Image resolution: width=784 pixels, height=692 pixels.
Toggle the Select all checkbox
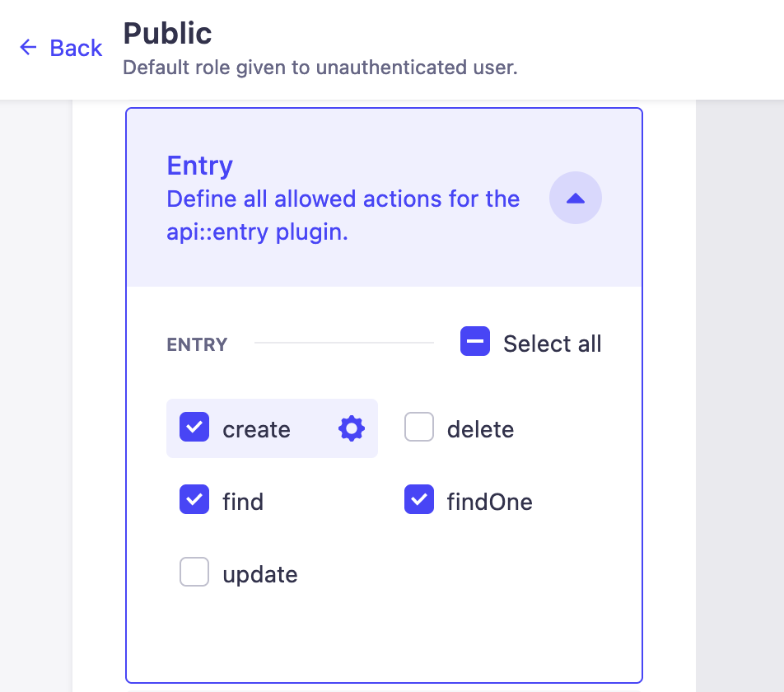coord(475,341)
